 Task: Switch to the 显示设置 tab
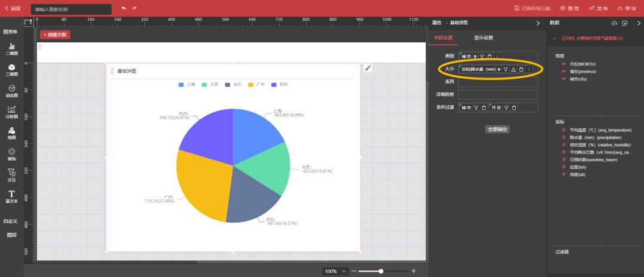point(483,38)
